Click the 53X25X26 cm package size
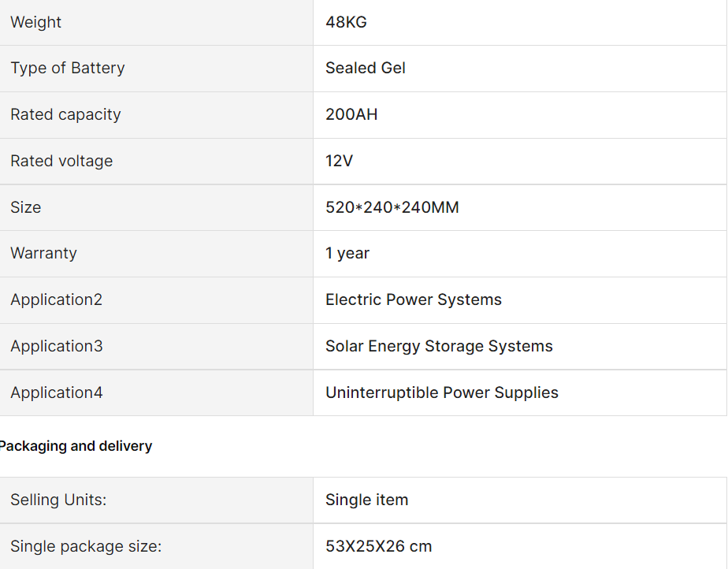The height and width of the screenshot is (569, 728). tap(378, 546)
